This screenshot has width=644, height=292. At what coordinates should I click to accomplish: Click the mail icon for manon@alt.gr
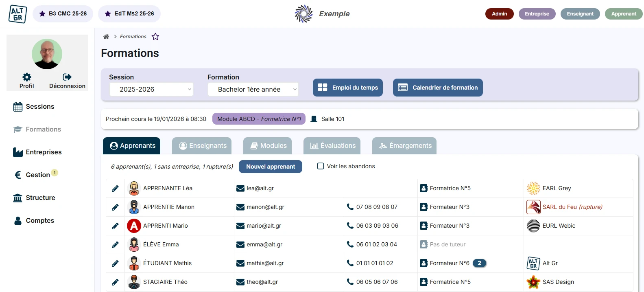pos(240,207)
